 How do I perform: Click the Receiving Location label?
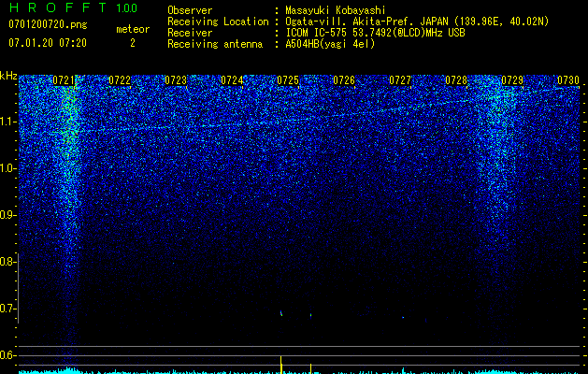coord(218,22)
